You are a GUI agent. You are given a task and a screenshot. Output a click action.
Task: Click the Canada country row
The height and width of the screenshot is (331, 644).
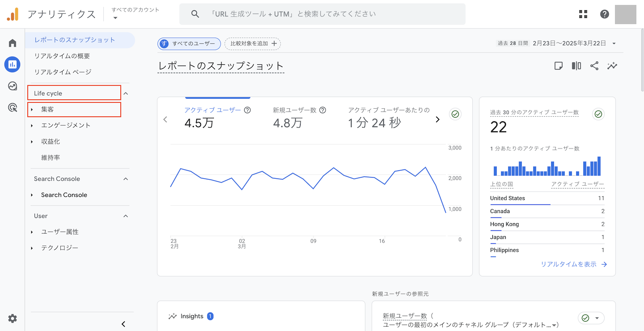click(547, 211)
